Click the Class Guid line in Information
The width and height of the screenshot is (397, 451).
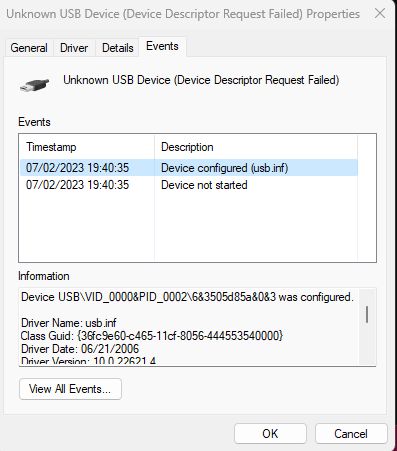152,336
